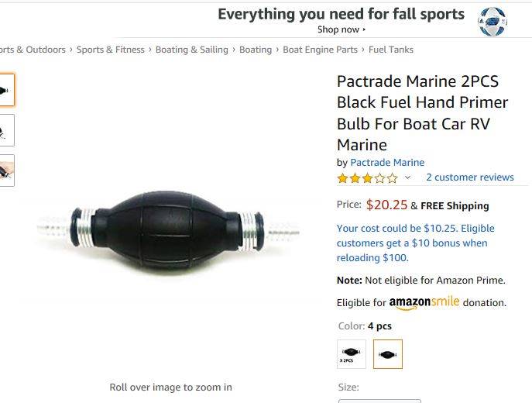This screenshot has width=532, height=403.
Task: Select the second product thumbnail
Action: pos(7,130)
